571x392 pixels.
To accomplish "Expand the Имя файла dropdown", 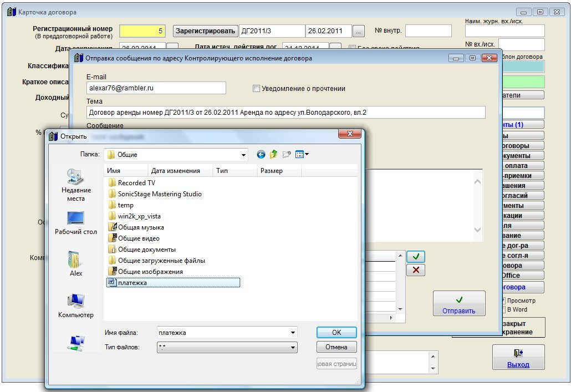I will (x=293, y=333).
